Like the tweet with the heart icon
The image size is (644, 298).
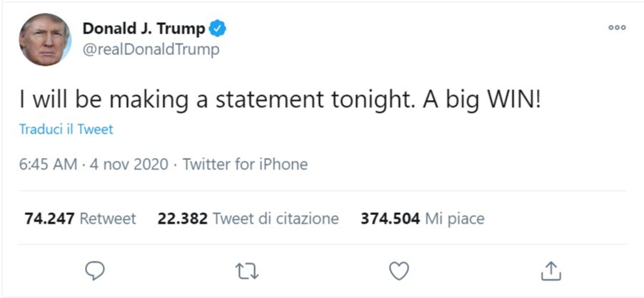(x=398, y=270)
